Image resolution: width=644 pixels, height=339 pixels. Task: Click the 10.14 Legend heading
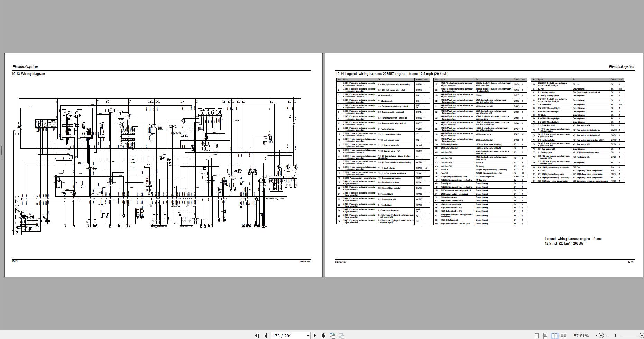pyautogui.click(x=392, y=74)
